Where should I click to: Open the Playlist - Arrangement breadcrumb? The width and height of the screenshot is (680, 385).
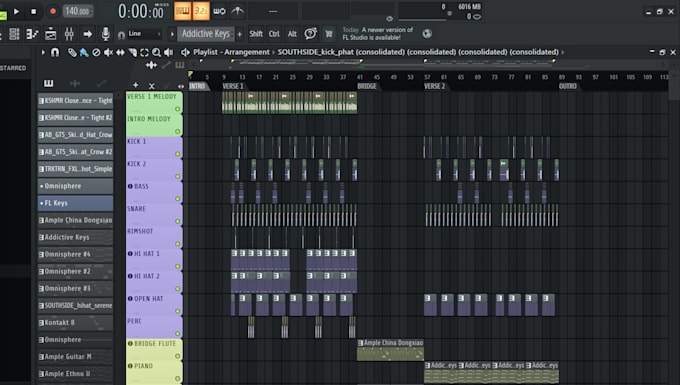(231, 52)
